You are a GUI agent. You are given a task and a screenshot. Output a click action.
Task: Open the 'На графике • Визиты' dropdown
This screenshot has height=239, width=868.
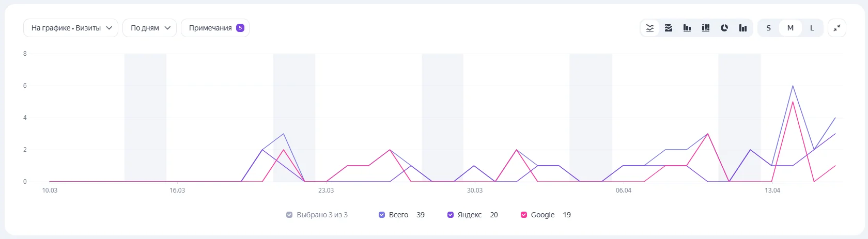coord(71,28)
